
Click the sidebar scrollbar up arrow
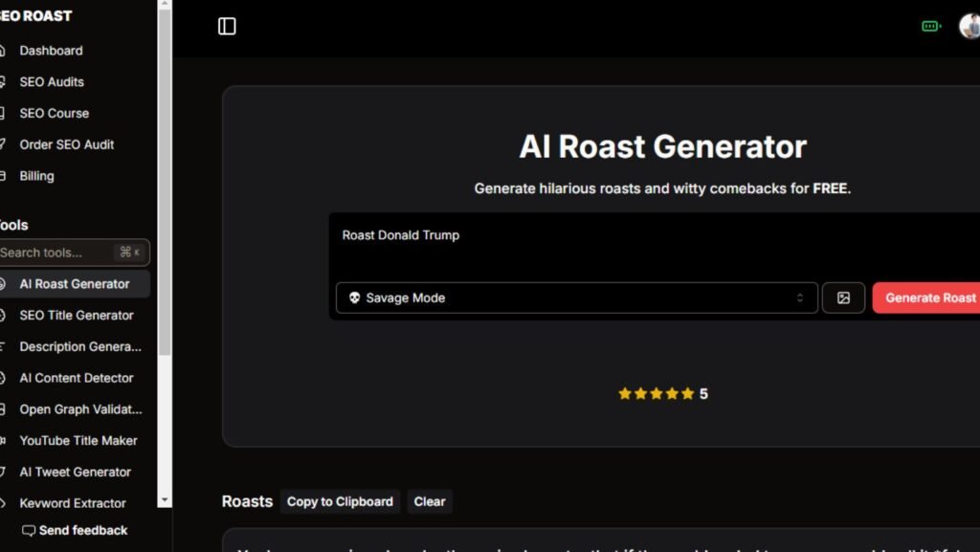coord(165,5)
